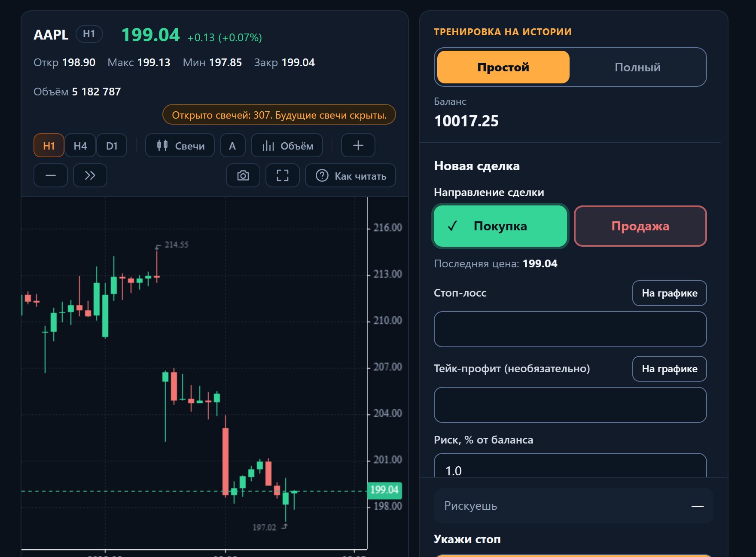The height and width of the screenshot is (557, 756).
Task: Toggle the Объём volume indicator
Action: pos(287,146)
